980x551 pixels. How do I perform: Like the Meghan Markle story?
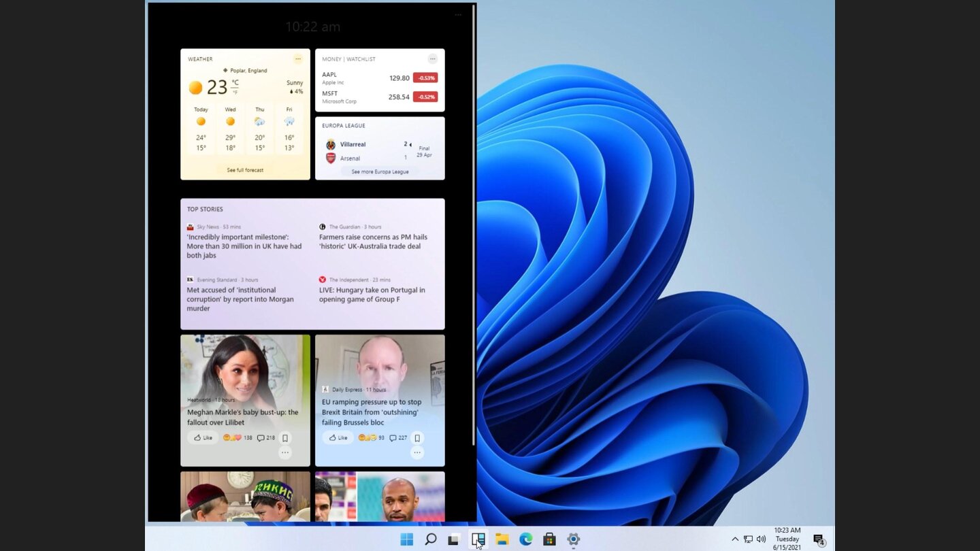point(202,437)
